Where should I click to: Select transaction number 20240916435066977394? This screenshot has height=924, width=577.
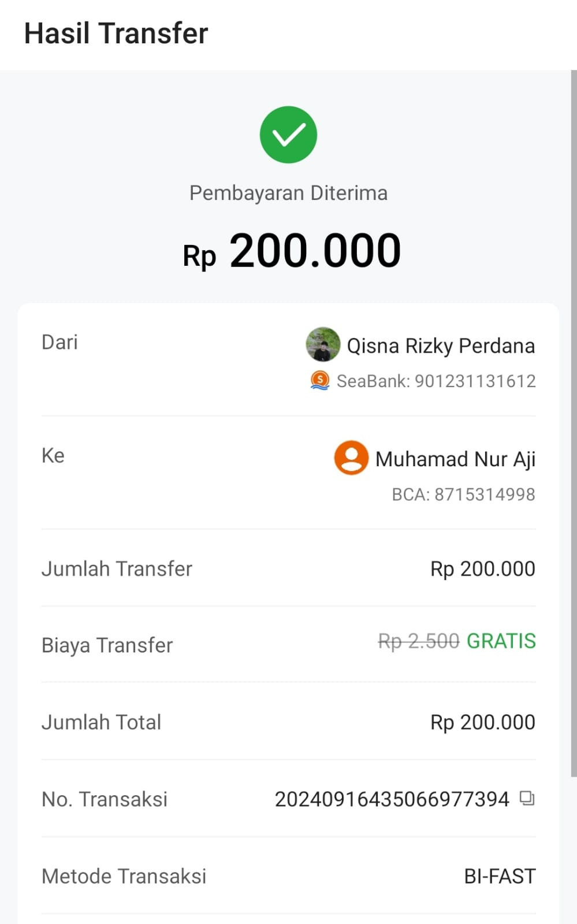(x=392, y=799)
